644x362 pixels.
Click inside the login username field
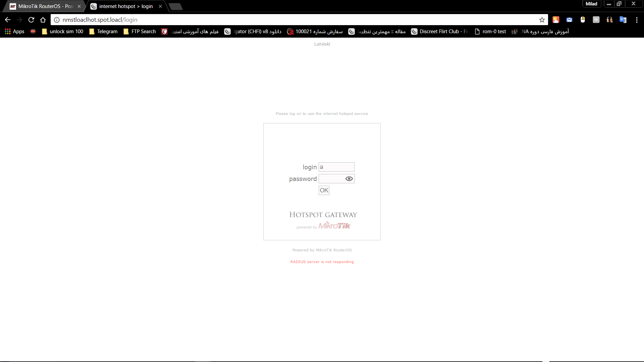[x=336, y=167]
